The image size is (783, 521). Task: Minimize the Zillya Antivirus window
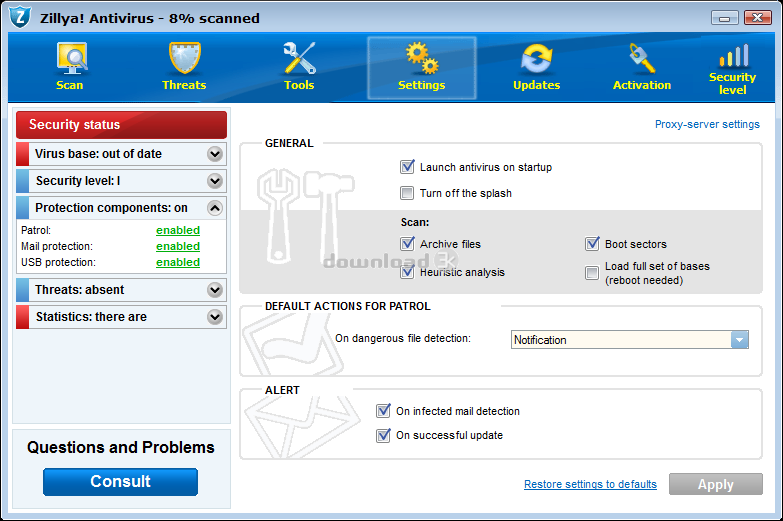pyautogui.click(x=725, y=18)
